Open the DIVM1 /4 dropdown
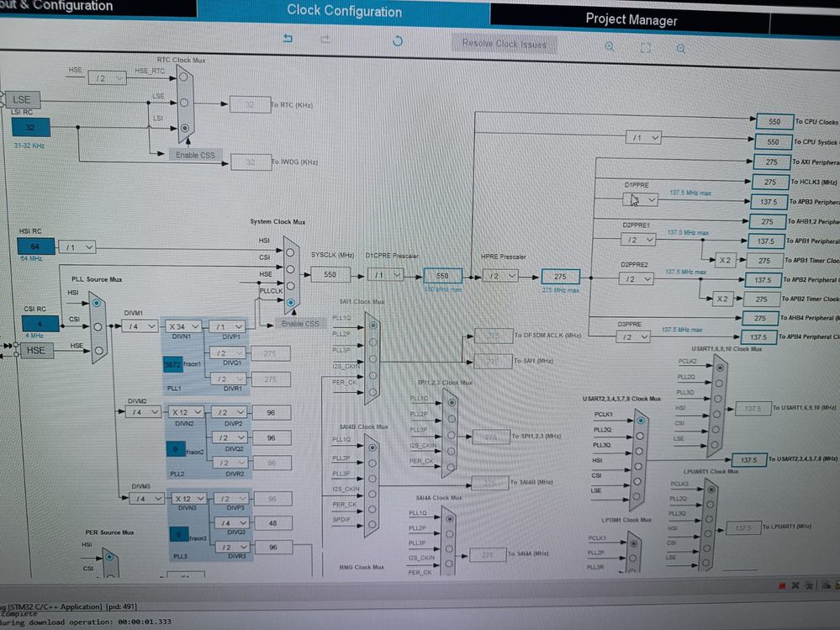Image resolution: width=840 pixels, height=630 pixels. point(140,326)
